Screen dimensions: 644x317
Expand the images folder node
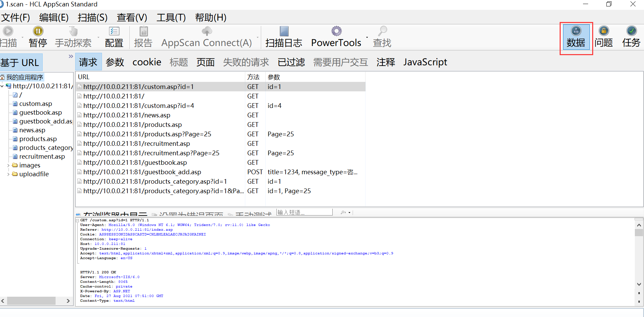click(8, 165)
